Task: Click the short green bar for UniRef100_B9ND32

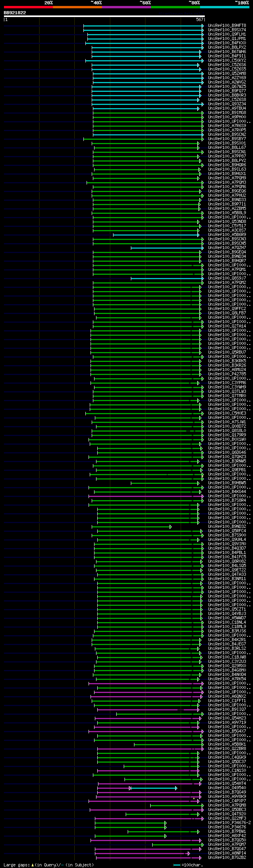Action: pyautogui.click(x=132, y=527)
